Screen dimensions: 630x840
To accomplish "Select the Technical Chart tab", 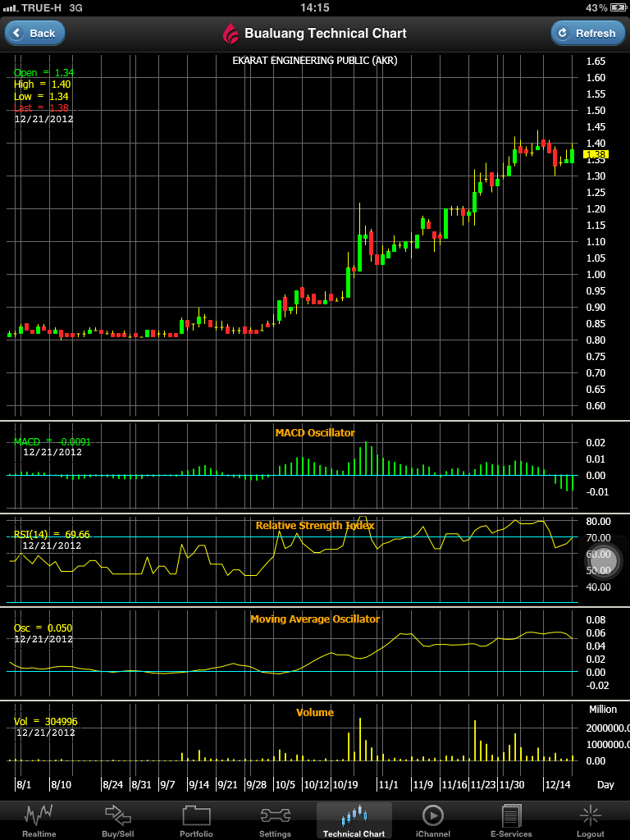I will (354, 820).
